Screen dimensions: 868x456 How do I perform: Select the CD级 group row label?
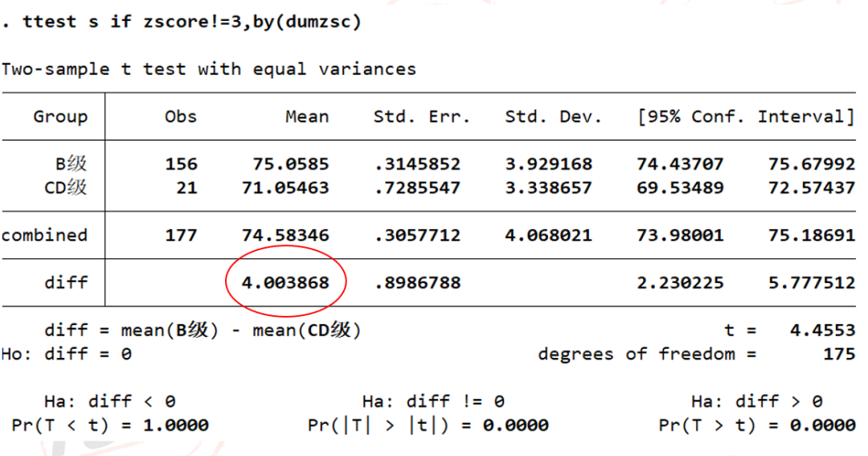tap(66, 187)
